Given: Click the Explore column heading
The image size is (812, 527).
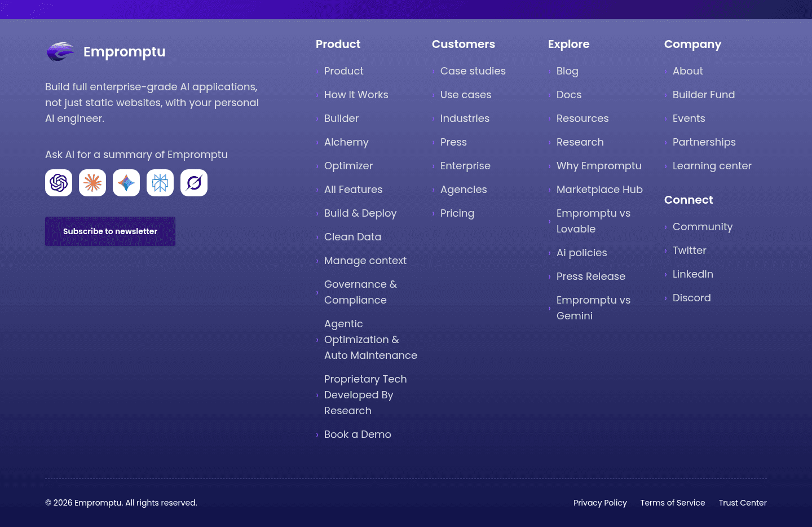Looking at the screenshot, I should (568, 44).
